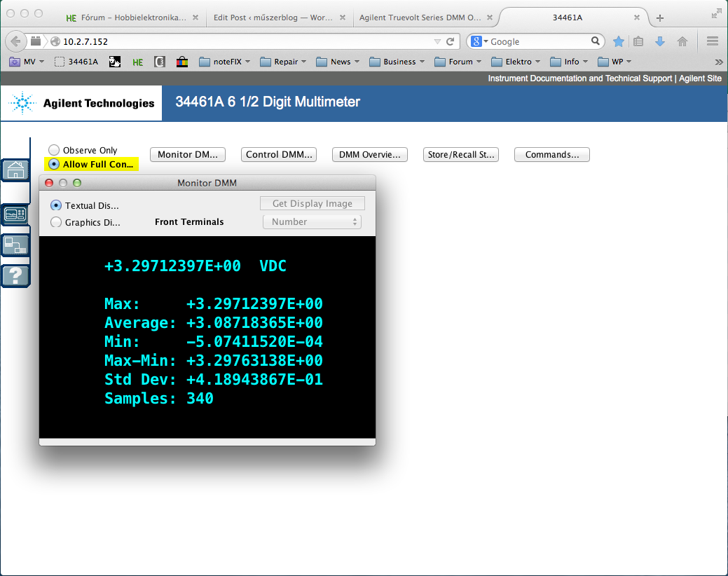Click the Control DMM button
This screenshot has height=576, width=728.
(279, 155)
